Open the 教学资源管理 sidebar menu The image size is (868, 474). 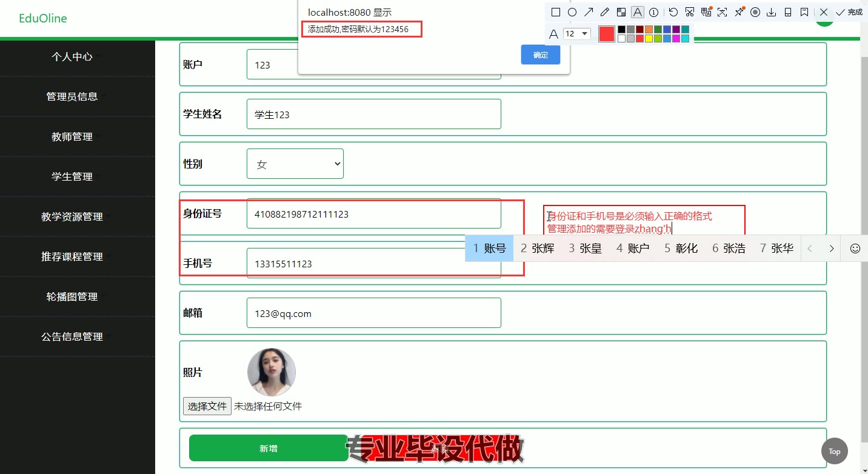click(72, 216)
